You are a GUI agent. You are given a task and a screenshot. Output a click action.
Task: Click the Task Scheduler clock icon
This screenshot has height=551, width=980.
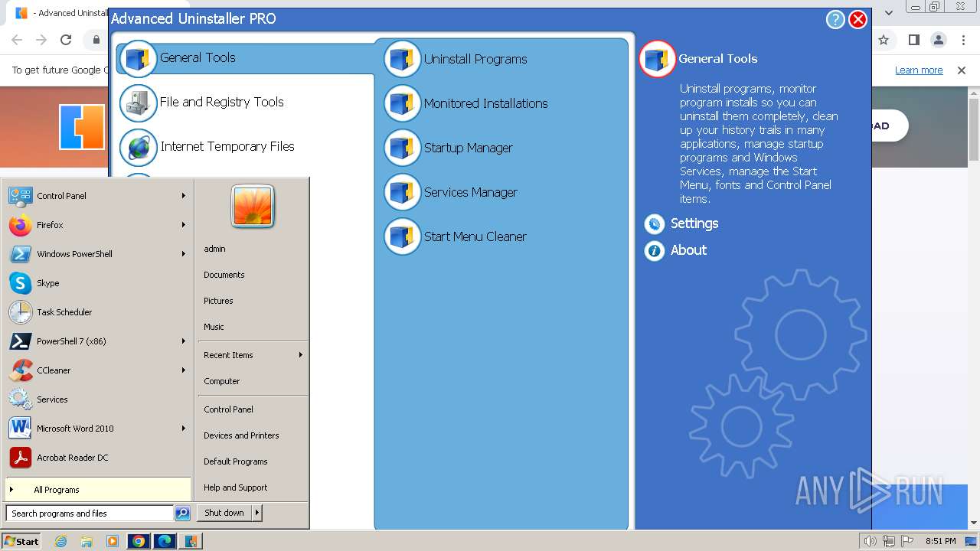[21, 312]
